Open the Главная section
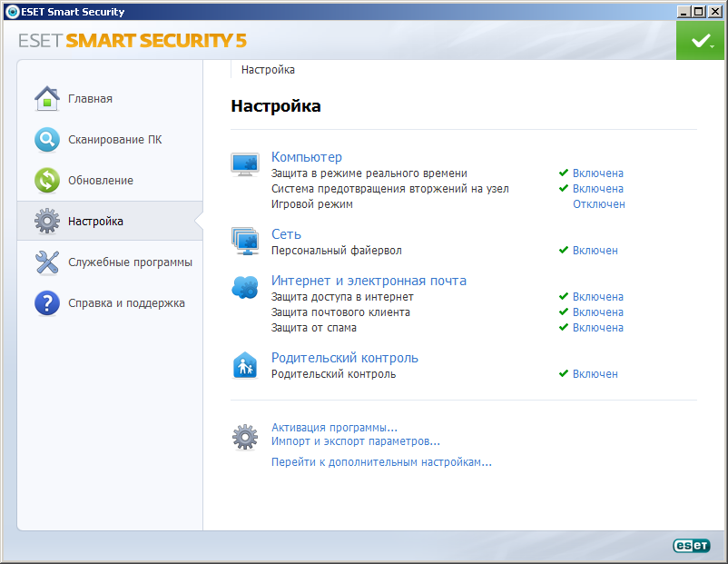Image resolution: width=728 pixels, height=564 pixels. tap(90, 98)
